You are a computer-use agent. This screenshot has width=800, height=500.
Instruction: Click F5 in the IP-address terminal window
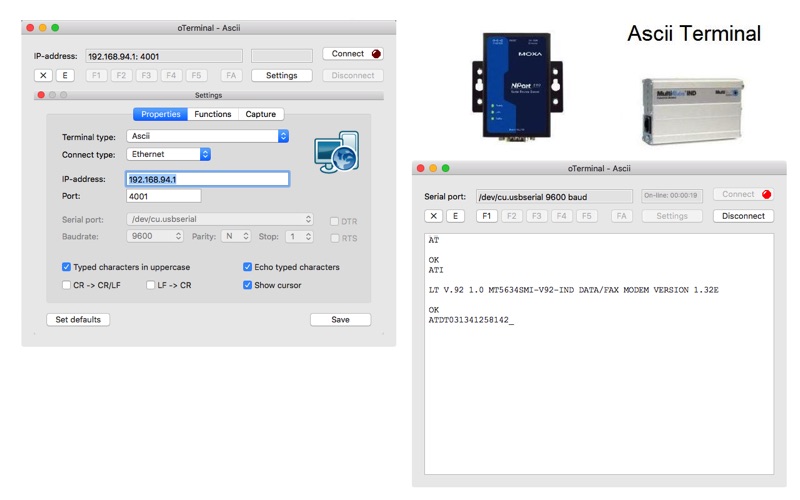(196, 76)
